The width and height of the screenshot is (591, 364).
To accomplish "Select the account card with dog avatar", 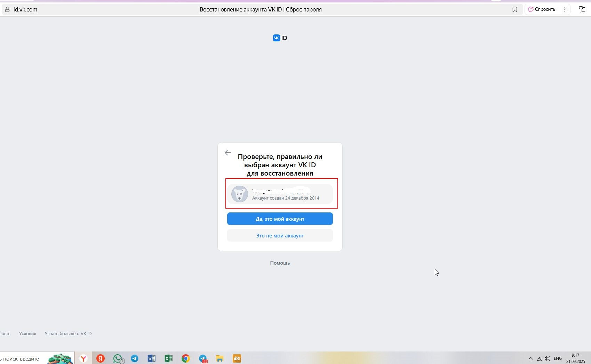I will [280, 194].
